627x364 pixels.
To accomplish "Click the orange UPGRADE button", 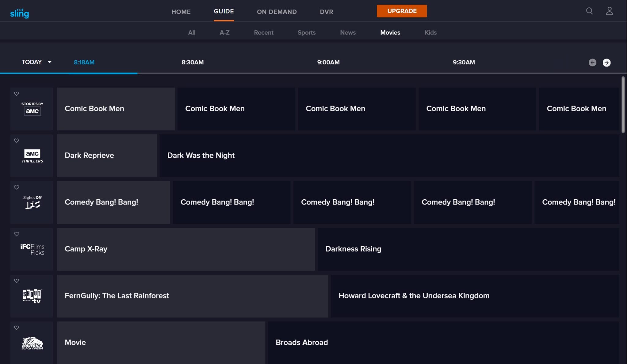I will [402, 11].
